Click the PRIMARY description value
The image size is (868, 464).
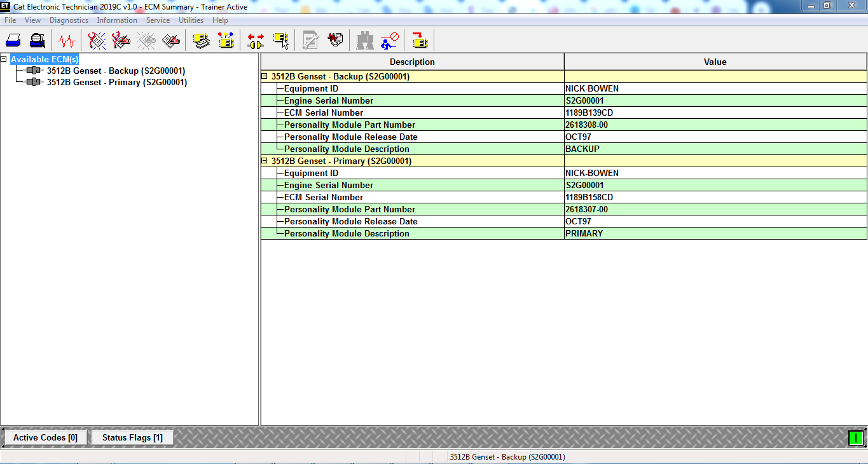pyautogui.click(x=584, y=233)
